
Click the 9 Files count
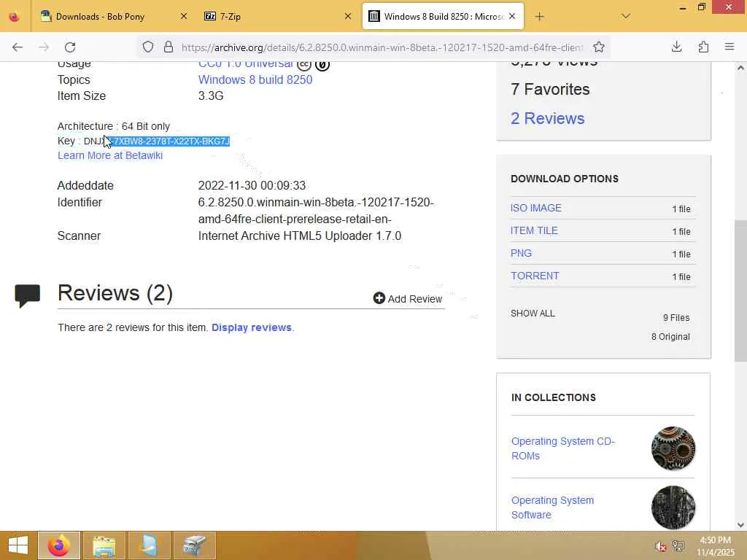pyautogui.click(x=676, y=318)
